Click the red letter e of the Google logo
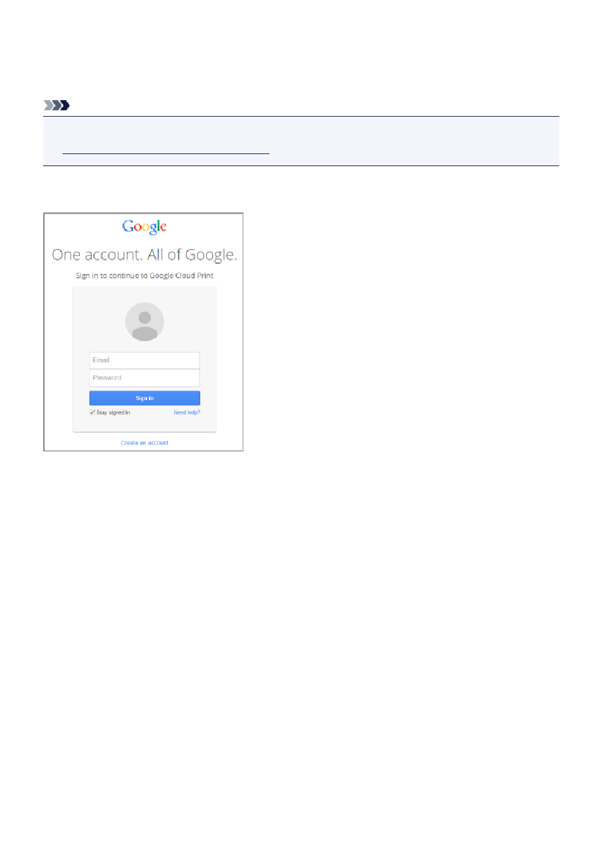The image size is (602, 868). [x=164, y=227]
